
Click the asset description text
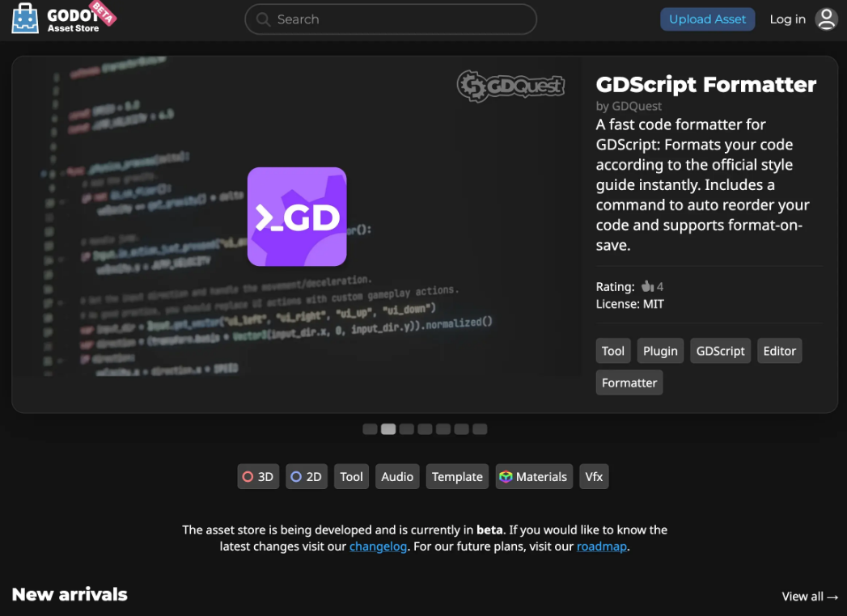click(702, 184)
